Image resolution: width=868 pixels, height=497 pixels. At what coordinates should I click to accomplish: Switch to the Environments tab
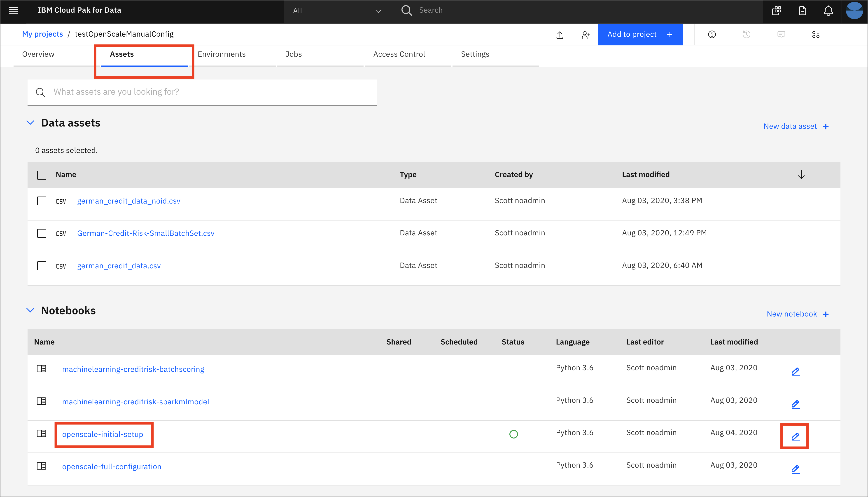pyautogui.click(x=222, y=54)
